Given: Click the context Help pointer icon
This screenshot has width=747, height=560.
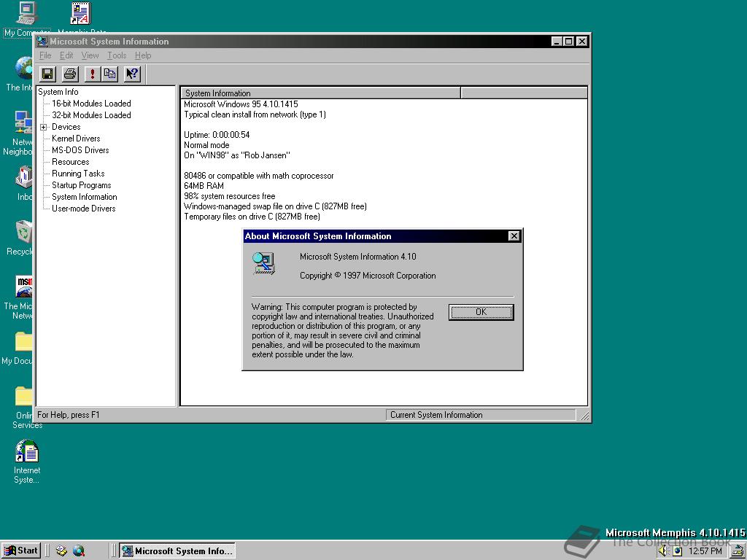Looking at the screenshot, I should click(133, 74).
